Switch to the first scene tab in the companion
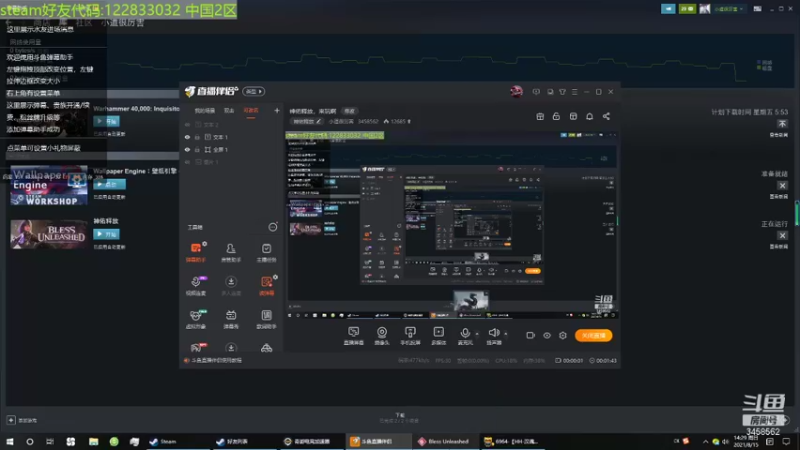This screenshot has width=800, height=450. click(205, 111)
